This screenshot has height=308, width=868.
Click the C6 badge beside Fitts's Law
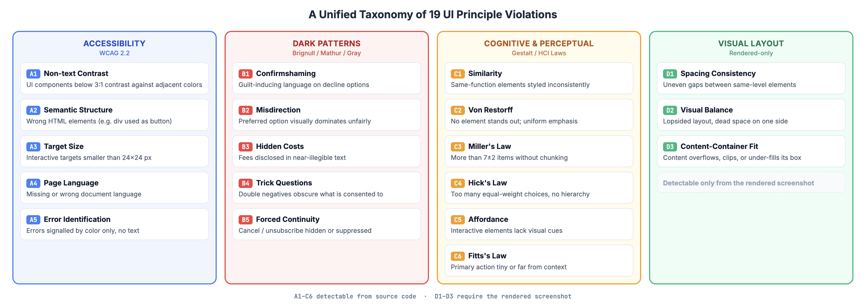click(x=458, y=256)
